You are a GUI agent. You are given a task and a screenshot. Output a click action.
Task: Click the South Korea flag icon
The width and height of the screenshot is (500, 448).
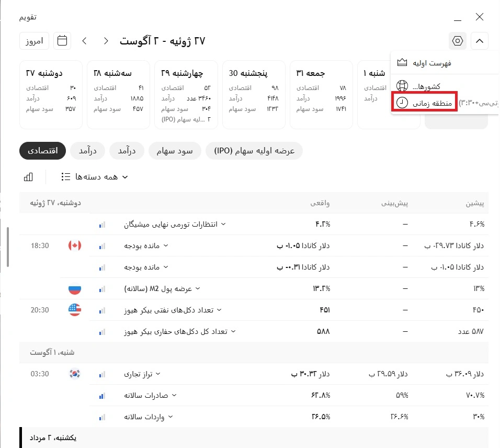(75, 374)
